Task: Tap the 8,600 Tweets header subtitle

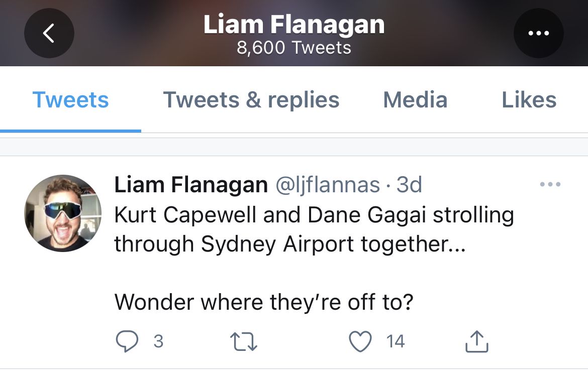Action: (x=294, y=48)
